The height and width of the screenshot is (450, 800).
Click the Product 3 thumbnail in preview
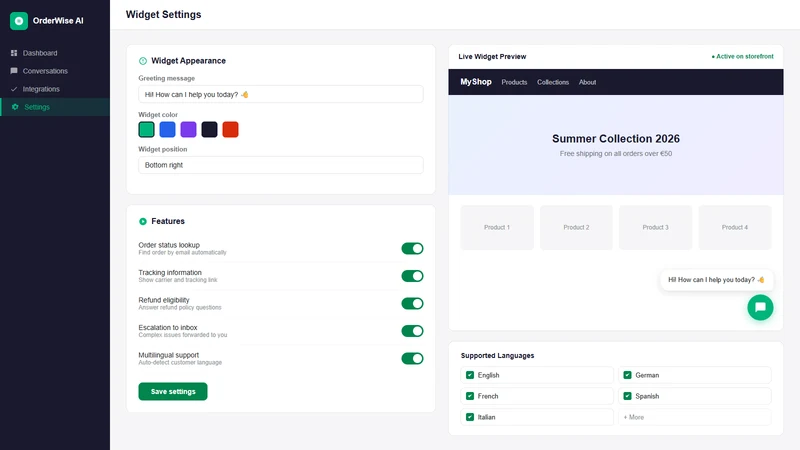pyautogui.click(x=656, y=228)
